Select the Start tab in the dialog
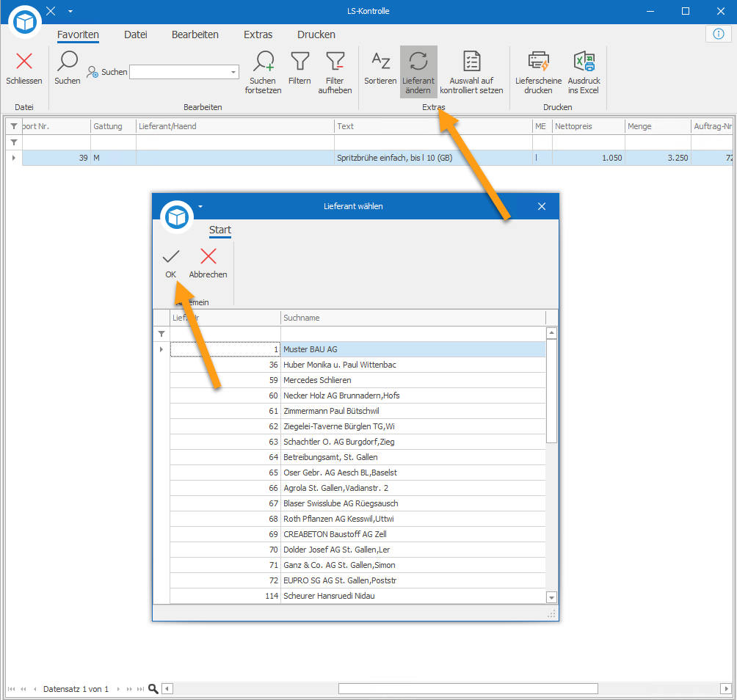This screenshot has width=737, height=700. [x=220, y=230]
